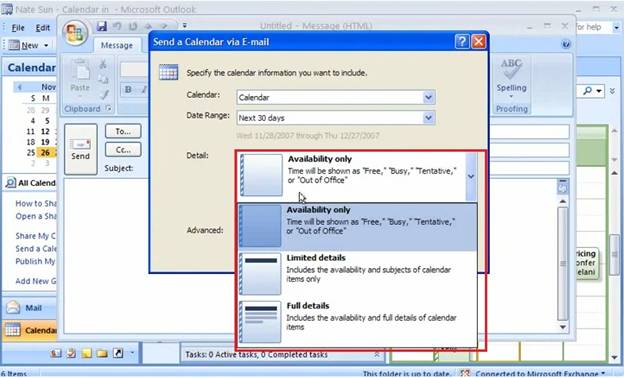Click the Spelling ABC icon
This screenshot has width=624, height=378.
[x=511, y=69]
